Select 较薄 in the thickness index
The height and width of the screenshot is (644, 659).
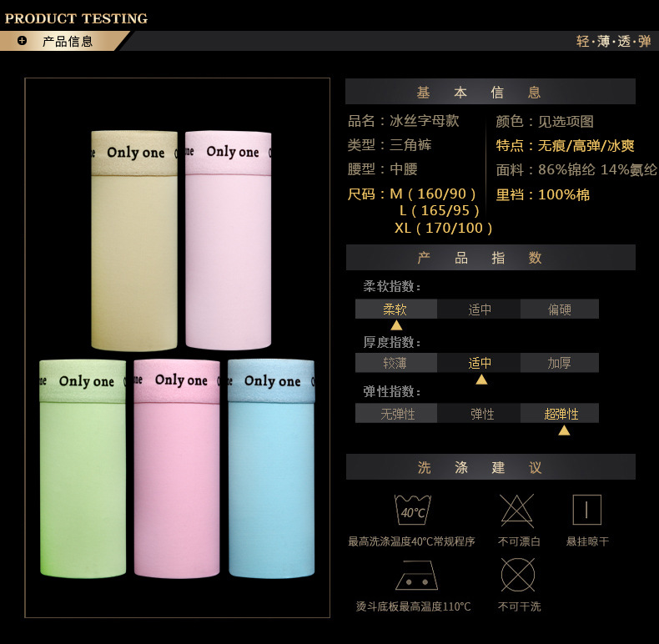click(x=395, y=363)
